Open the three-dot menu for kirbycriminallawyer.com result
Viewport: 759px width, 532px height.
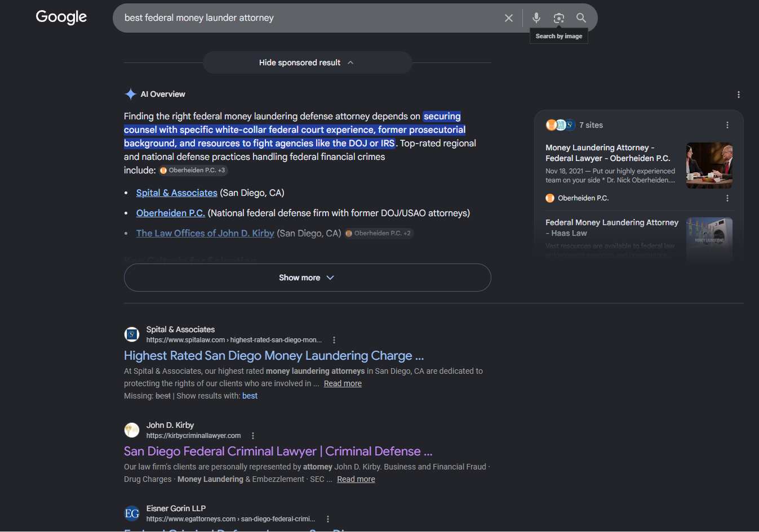tap(253, 436)
